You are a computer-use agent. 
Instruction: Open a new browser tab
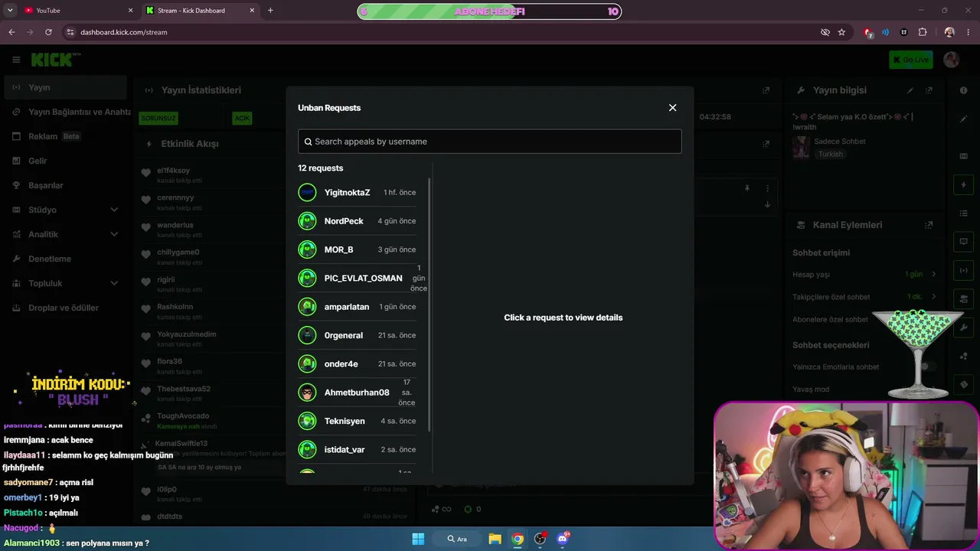[270, 11]
